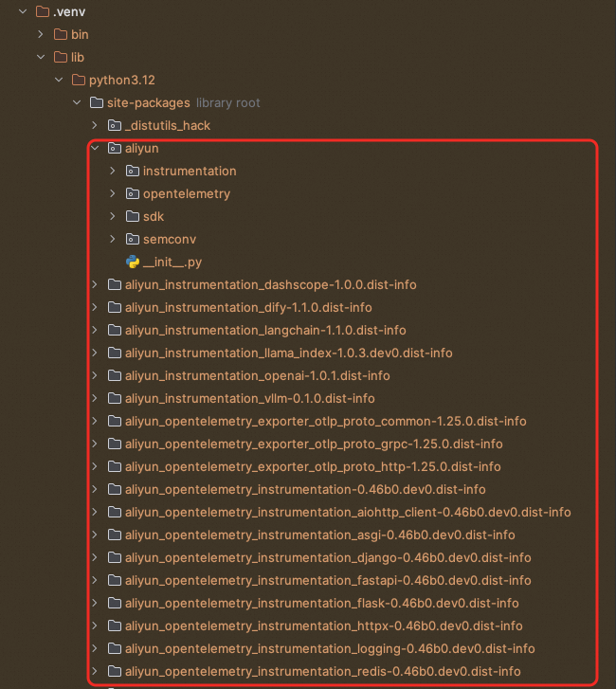The height and width of the screenshot is (689, 616).
Task: Click the httpx dist-info folder icon
Action: pos(115,626)
